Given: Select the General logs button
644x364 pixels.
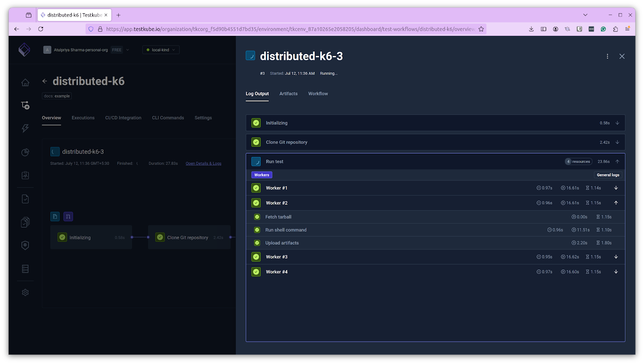Looking at the screenshot, I should 608,175.
